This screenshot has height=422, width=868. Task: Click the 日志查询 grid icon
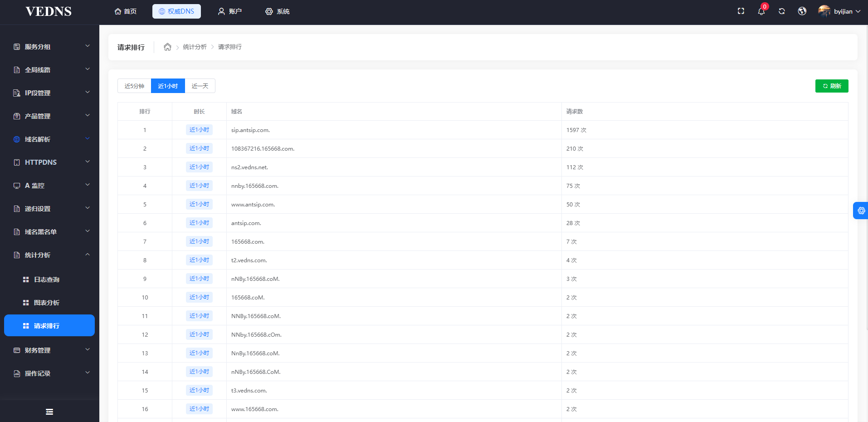click(x=26, y=280)
